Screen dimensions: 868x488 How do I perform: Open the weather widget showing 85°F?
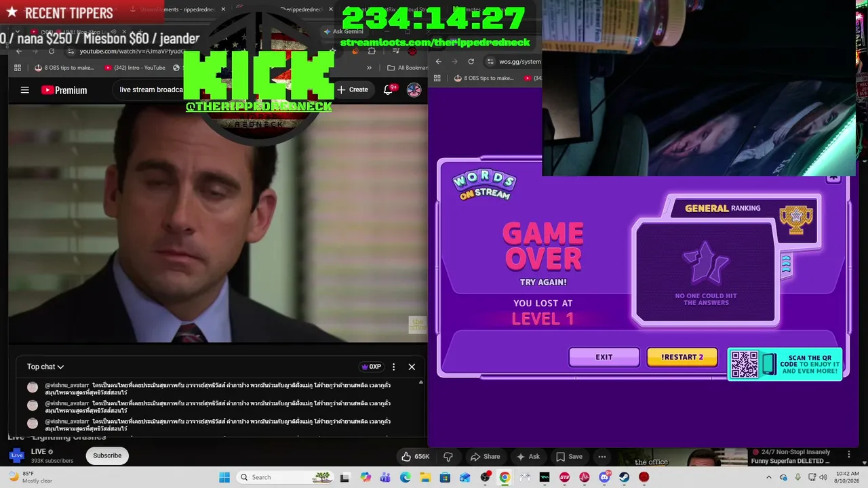pyautogui.click(x=31, y=477)
